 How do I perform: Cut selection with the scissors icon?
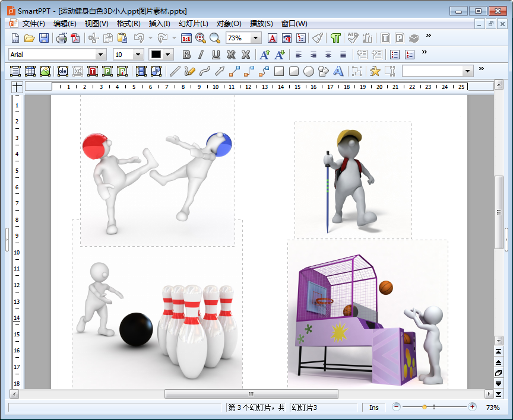[x=94, y=38]
